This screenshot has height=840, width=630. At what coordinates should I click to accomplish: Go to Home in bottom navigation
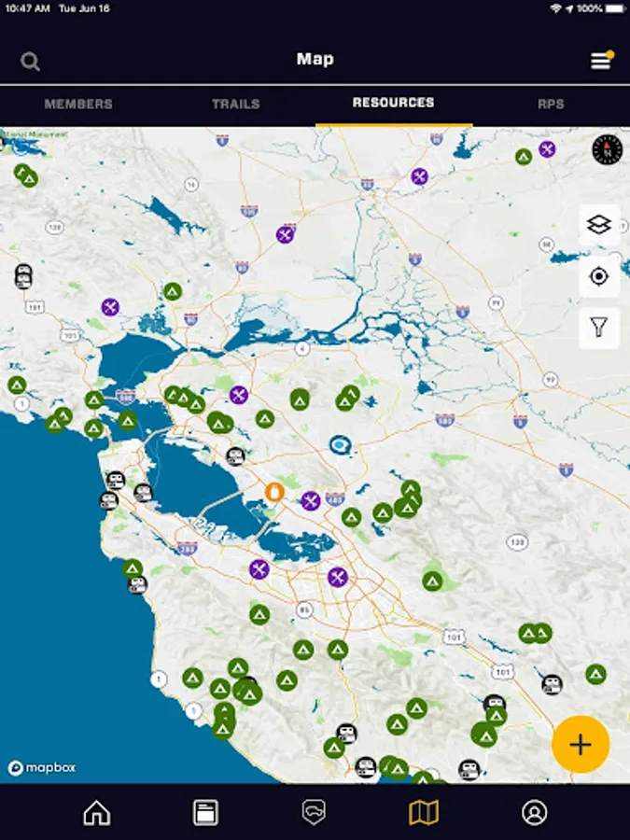click(x=97, y=813)
